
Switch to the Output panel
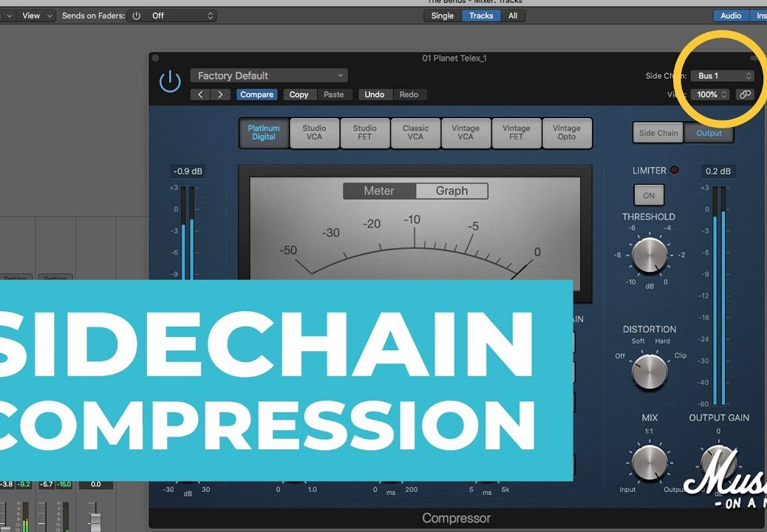coord(709,133)
